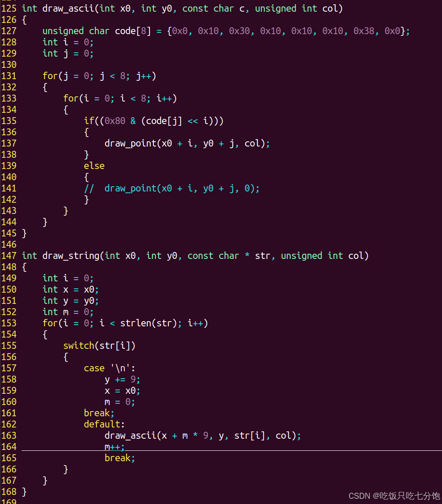Screen dimensions: 442x504
Task: Click the case '\n': label
Action: tap(110, 368)
